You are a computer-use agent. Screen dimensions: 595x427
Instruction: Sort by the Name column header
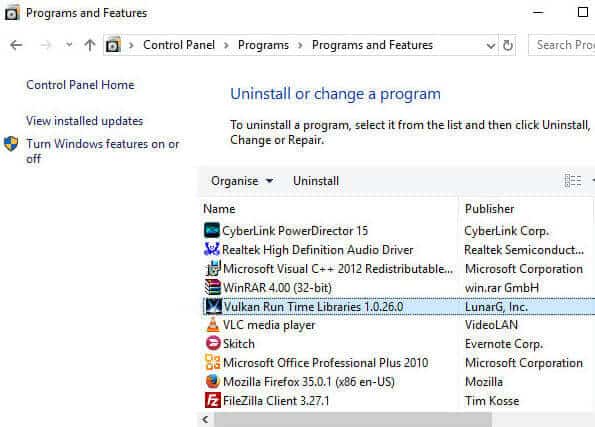tap(219, 209)
